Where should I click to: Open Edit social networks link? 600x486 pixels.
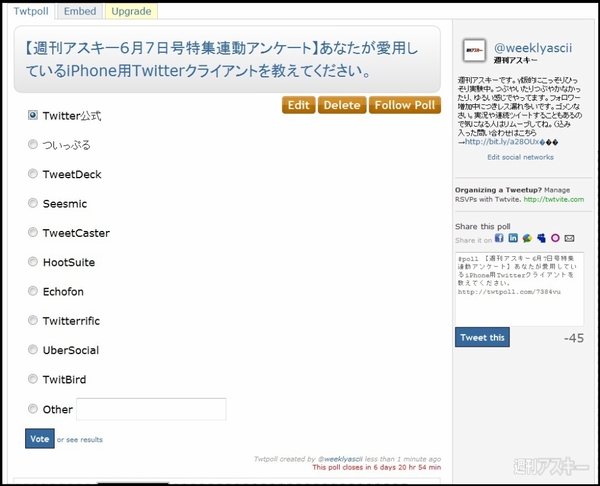tap(520, 157)
